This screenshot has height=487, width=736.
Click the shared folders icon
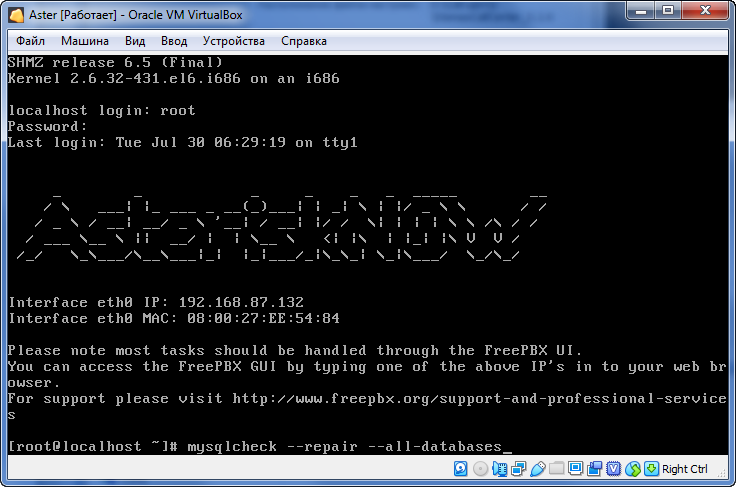click(x=556, y=468)
